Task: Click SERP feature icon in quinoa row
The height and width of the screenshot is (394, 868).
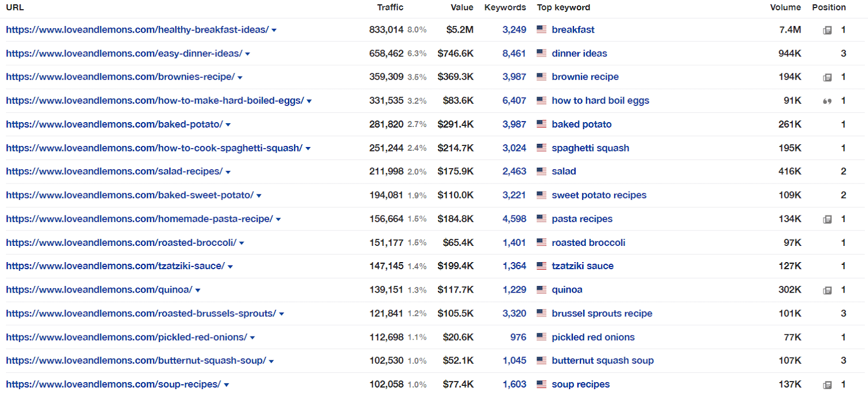Action: click(827, 290)
